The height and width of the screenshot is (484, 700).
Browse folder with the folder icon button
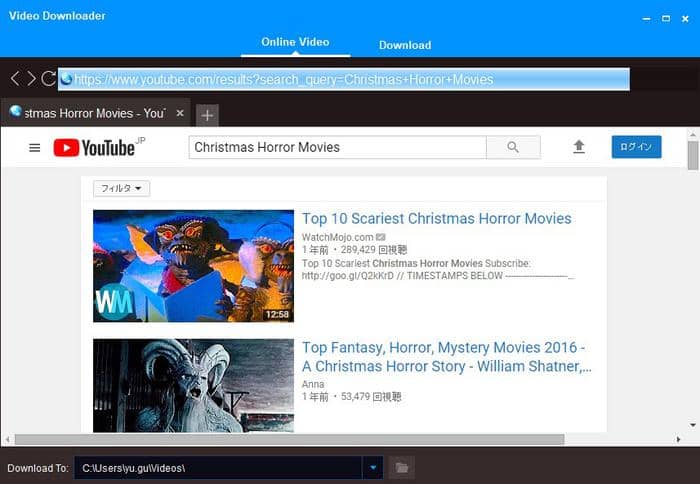click(x=402, y=467)
